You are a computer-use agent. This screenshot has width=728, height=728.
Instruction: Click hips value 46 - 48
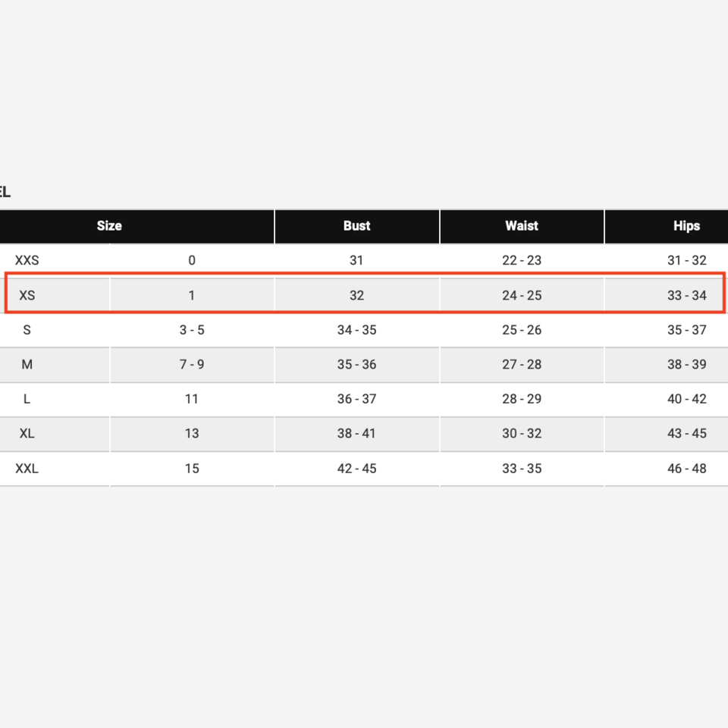[686, 469]
